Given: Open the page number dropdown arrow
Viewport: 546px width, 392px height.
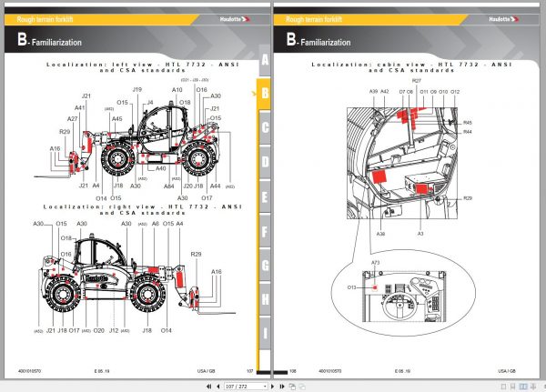Looking at the screenshot, I should click(x=265, y=387).
